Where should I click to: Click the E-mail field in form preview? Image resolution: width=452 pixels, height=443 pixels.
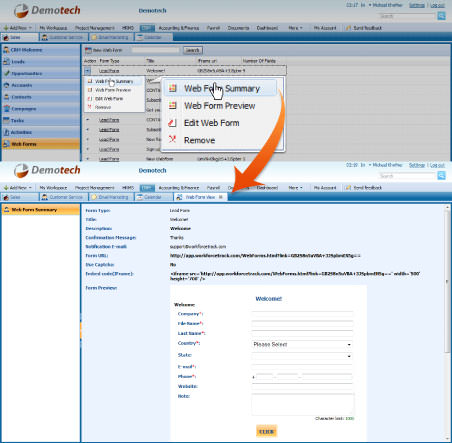pos(302,367)
